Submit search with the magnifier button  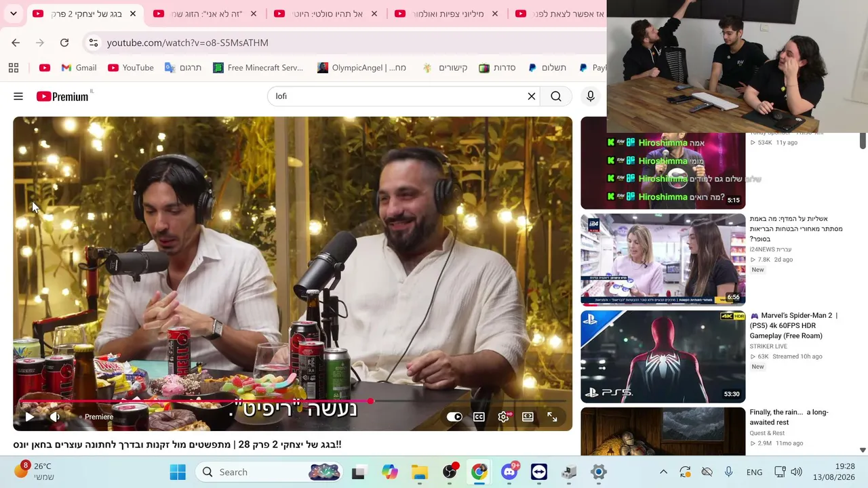(556, 96)
